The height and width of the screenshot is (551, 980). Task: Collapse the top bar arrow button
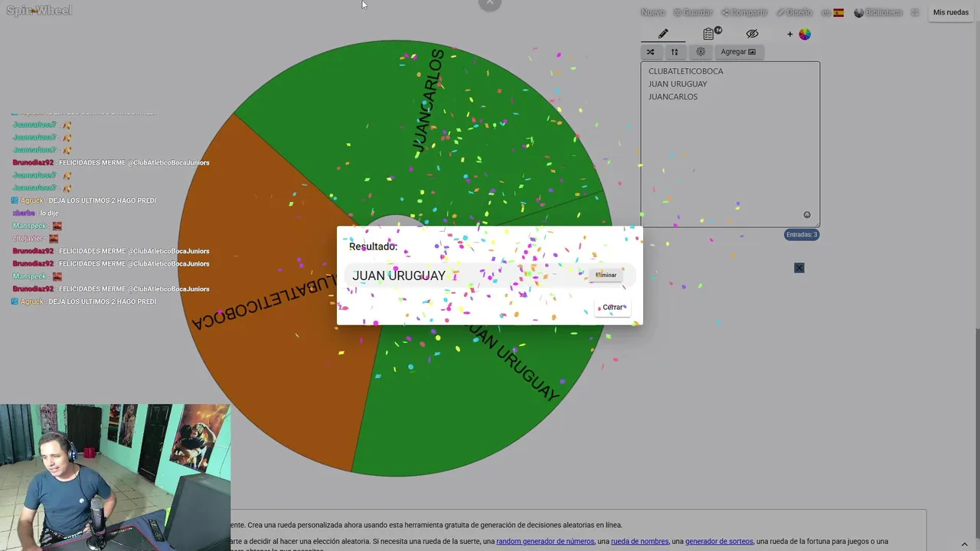pyautogui.click(x=490, y=4)
